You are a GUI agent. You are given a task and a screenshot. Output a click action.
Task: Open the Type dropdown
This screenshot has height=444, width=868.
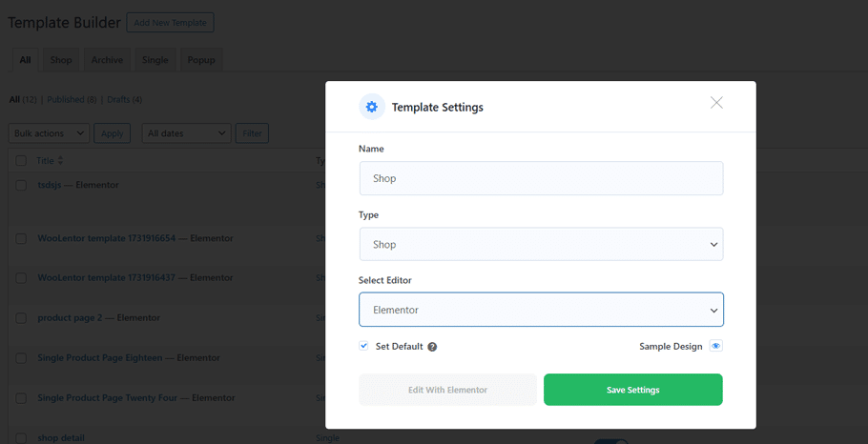click(x=541, y=244)
